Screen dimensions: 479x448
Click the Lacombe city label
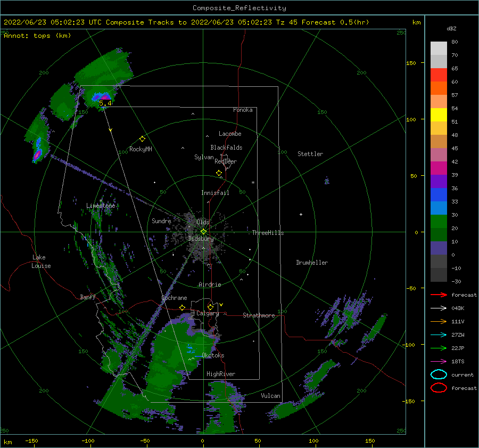pos(230,134)
